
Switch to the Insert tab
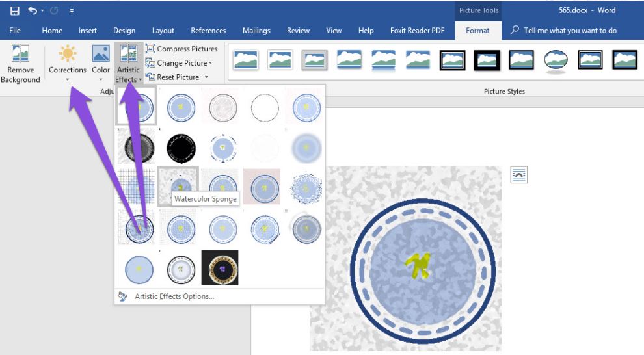point(88,31)
